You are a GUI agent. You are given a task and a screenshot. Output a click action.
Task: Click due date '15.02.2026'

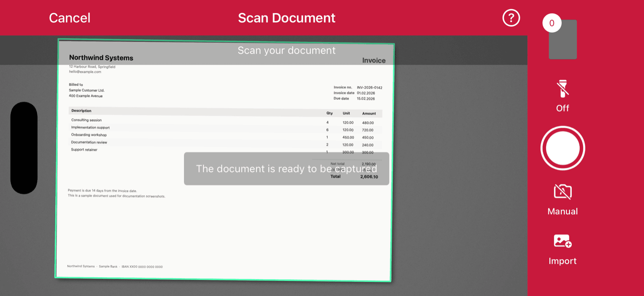366,99
